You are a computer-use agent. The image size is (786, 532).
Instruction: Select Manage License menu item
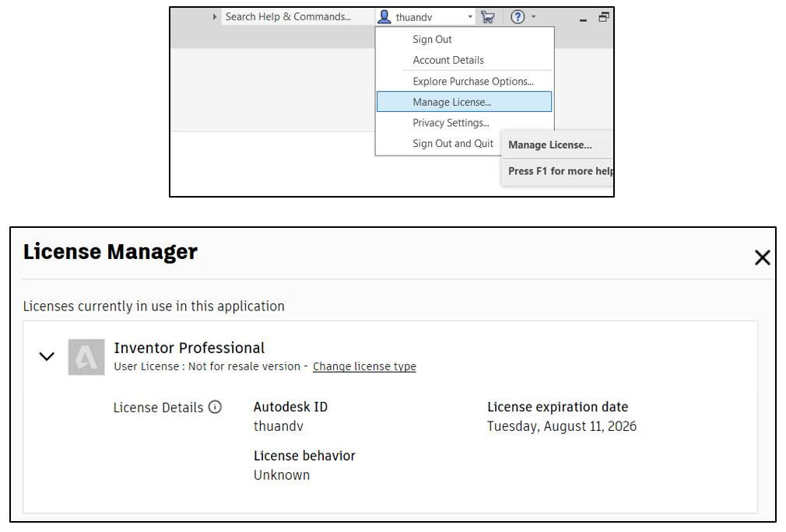pos(464,102)
